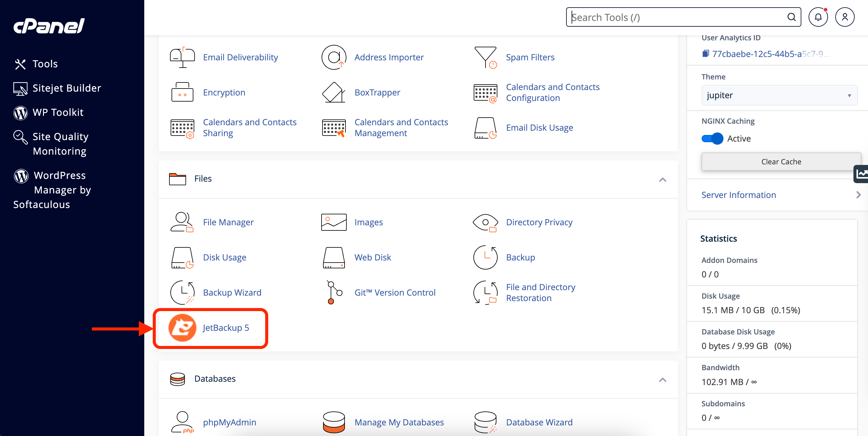Click the Clear Cache button
Image resolution: width=868 pixels, height=436 pixels.
(781, 162)
